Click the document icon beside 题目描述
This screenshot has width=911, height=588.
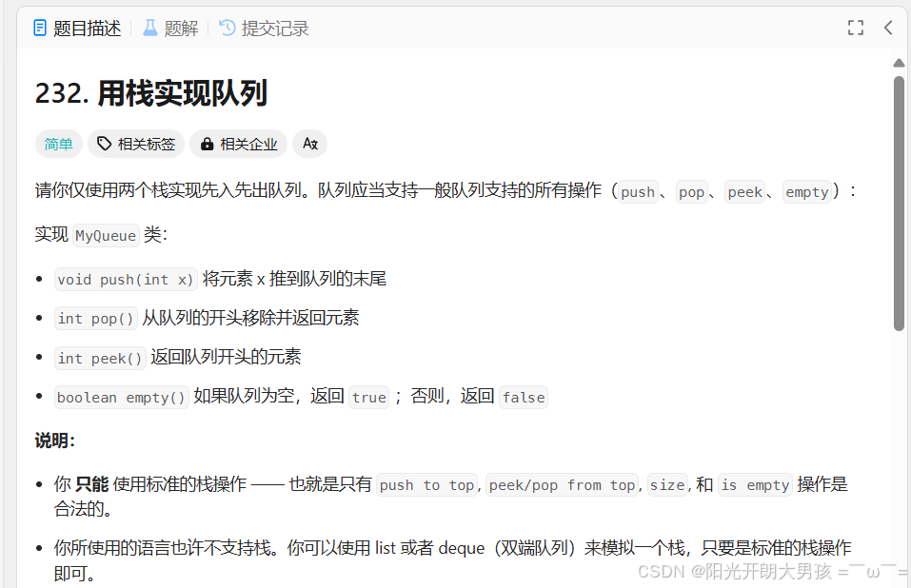pos(40,28)
